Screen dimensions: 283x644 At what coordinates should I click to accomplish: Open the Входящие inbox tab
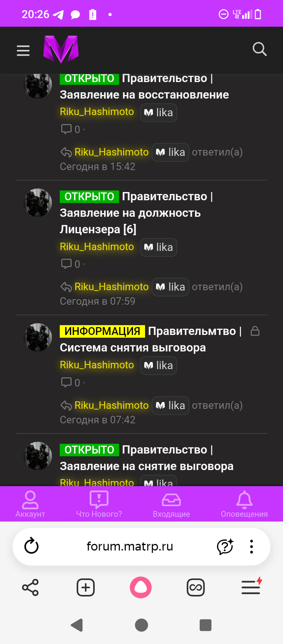pos(171,504)
